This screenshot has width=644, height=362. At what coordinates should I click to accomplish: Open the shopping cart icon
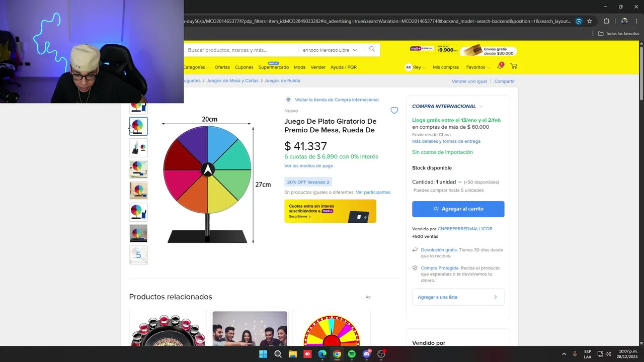click(514, 66)
